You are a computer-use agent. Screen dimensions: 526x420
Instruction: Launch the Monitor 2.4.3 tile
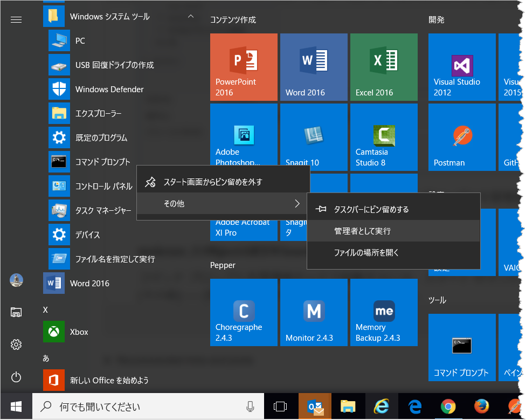(x=314, y=312)
